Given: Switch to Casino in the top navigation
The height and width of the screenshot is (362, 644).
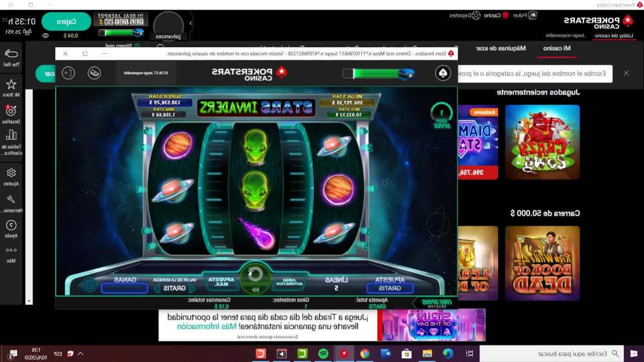Looking at the screenshot, I should pyautogui.click(x=497, y=16).
